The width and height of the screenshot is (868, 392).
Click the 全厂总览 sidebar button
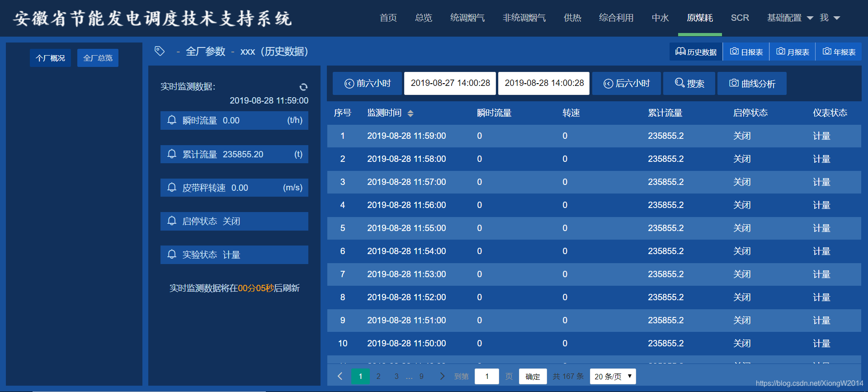[98, 58]
